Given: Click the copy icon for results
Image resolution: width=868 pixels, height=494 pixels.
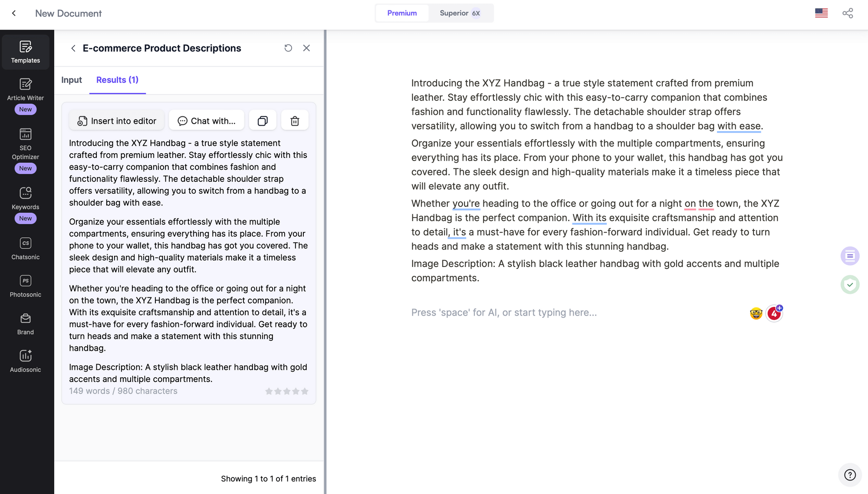Looking at the screenshot, I should coord(262,120).
